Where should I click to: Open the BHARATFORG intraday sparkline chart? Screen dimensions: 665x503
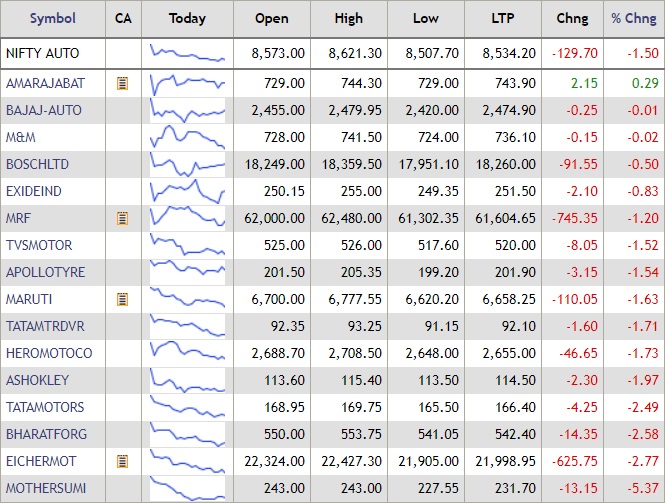(x=187, y=434)
